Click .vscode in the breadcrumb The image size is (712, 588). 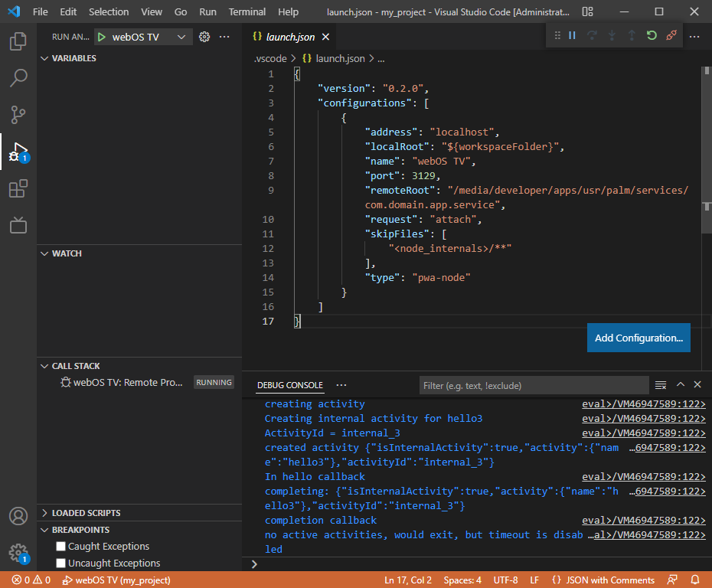pos(270,59)
